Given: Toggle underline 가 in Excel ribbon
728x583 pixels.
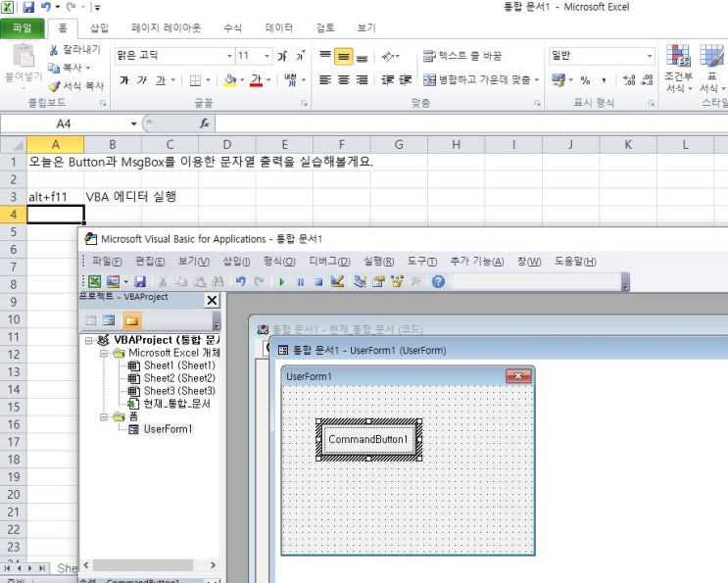Looking at the screenshot, I should (161, 80).
